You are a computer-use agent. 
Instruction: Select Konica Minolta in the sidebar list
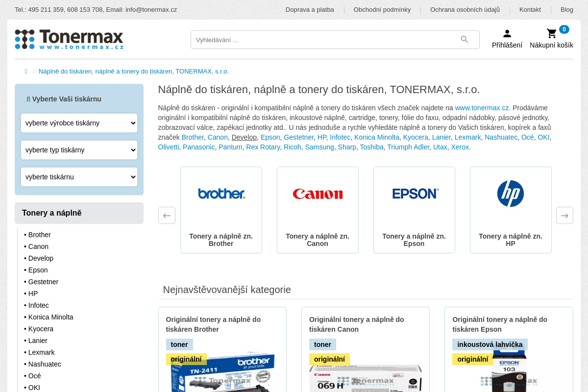tap(50, 317)
